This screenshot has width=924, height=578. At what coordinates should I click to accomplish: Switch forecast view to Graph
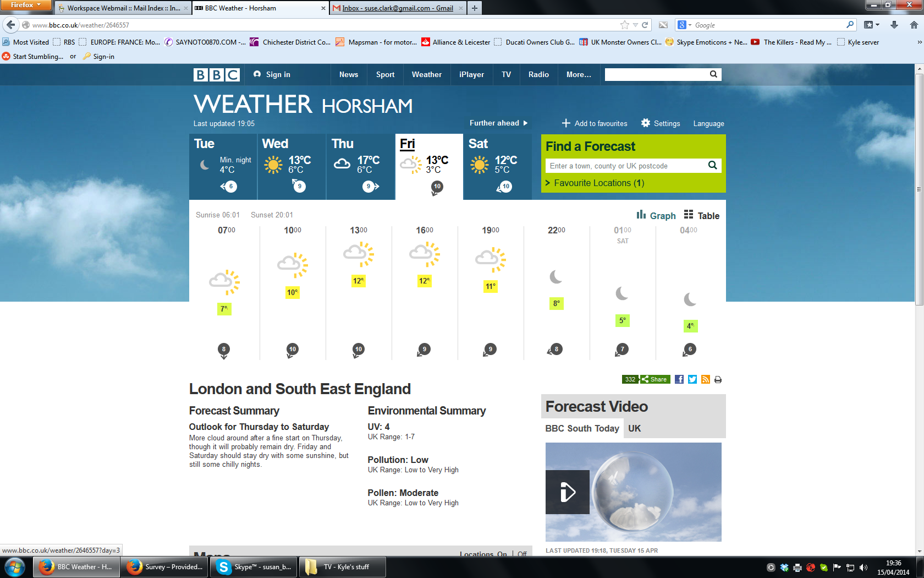click(656, 216)
